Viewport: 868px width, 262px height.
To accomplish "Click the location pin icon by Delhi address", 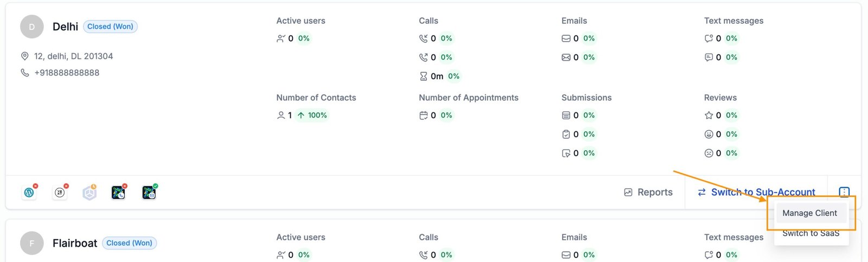I will pos(24,56).
